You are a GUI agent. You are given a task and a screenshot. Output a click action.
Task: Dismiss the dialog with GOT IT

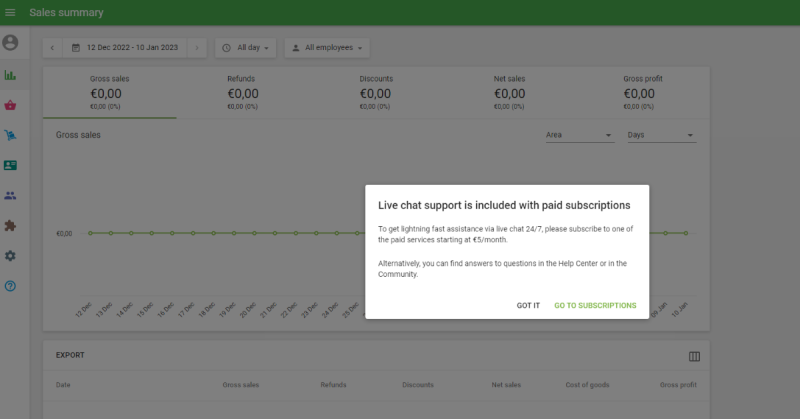(x=528, y=305)
